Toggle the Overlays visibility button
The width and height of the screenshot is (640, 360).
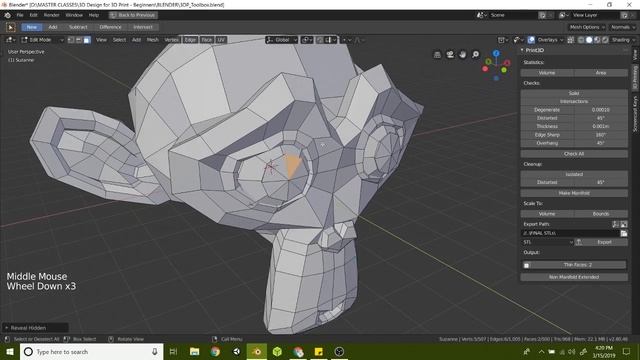pos(531,40)
